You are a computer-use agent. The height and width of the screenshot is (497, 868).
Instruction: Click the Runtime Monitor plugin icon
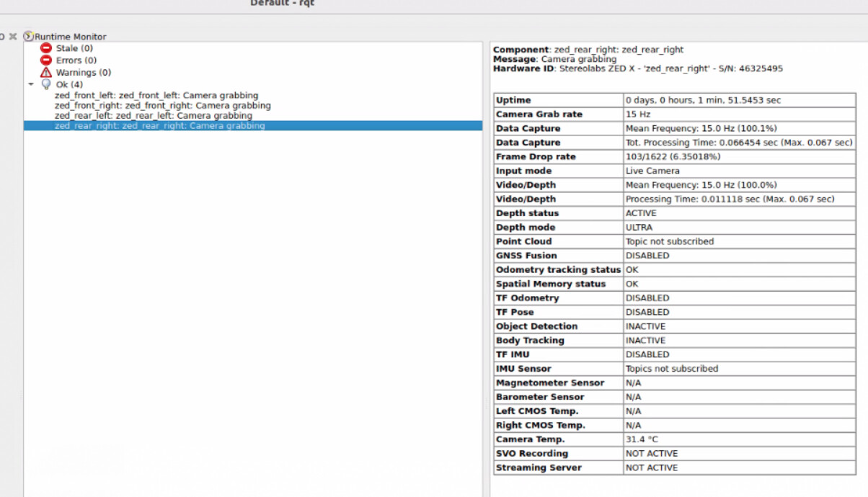(28, 36)
